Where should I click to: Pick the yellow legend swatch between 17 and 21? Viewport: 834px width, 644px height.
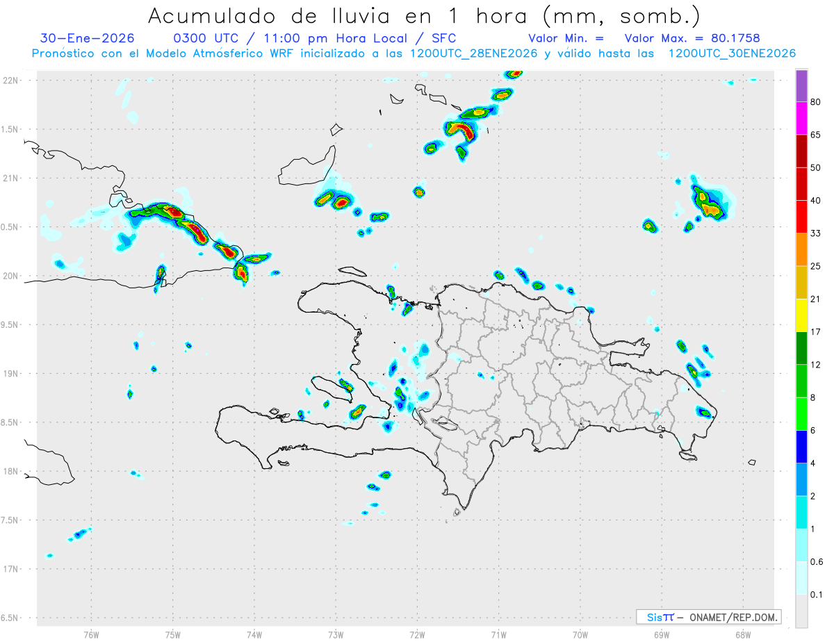801,315
